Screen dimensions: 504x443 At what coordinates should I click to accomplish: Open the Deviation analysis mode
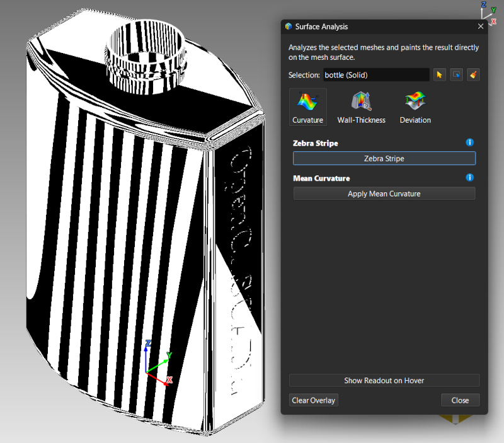click(x=415, y=107)
